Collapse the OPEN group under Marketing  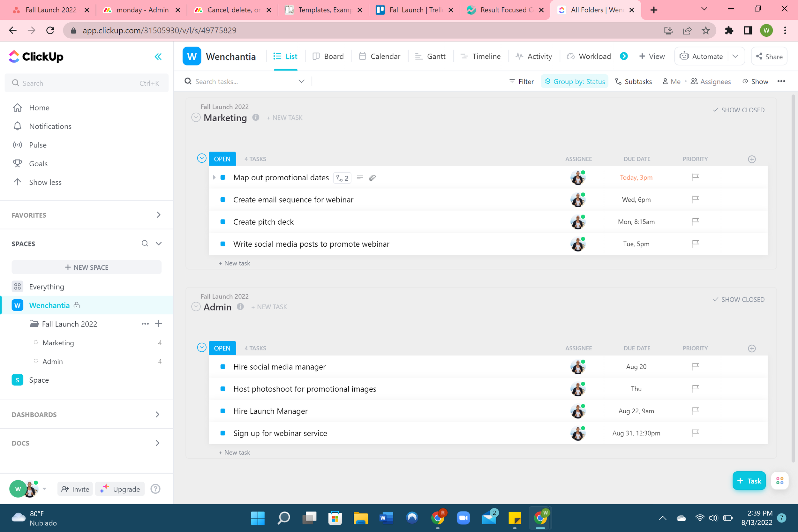(201, 158)
